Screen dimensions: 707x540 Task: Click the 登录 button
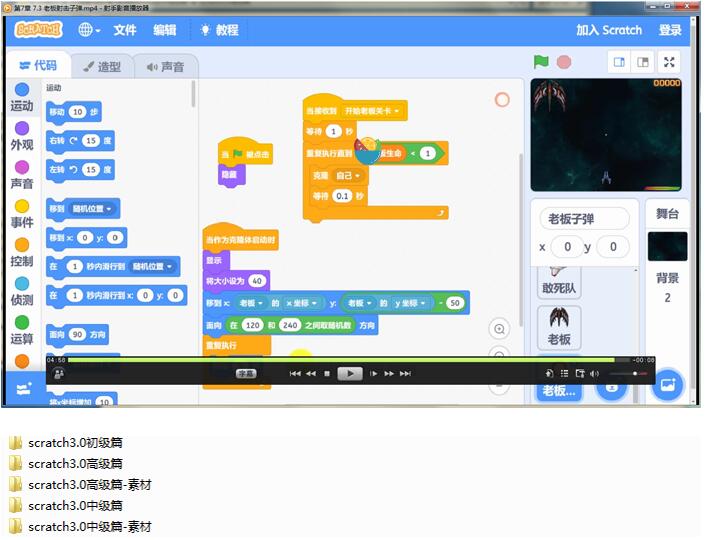[670, 30]
